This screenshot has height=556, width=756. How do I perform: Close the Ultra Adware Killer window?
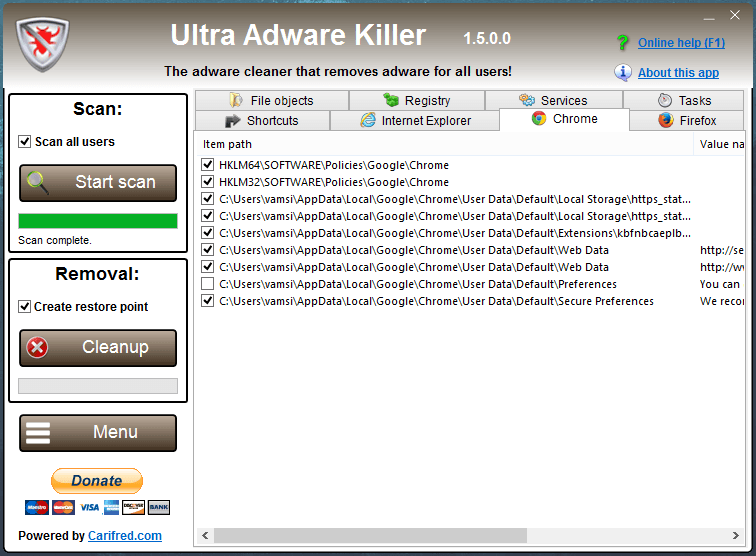click(735, 15)
